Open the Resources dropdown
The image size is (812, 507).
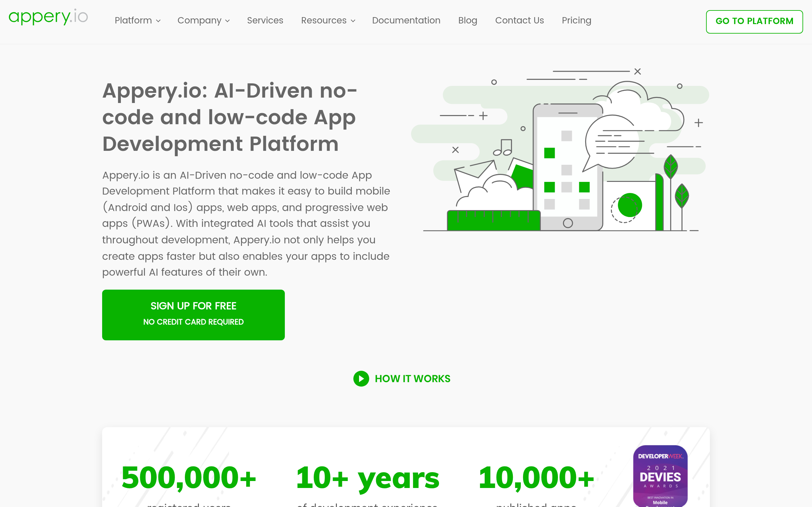328,21
